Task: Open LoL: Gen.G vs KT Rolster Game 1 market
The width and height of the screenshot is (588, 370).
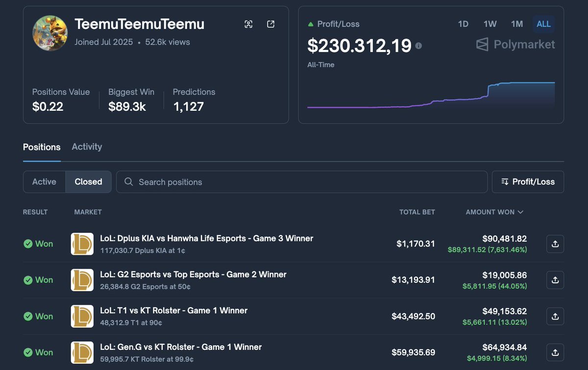Action: (181, 347)
